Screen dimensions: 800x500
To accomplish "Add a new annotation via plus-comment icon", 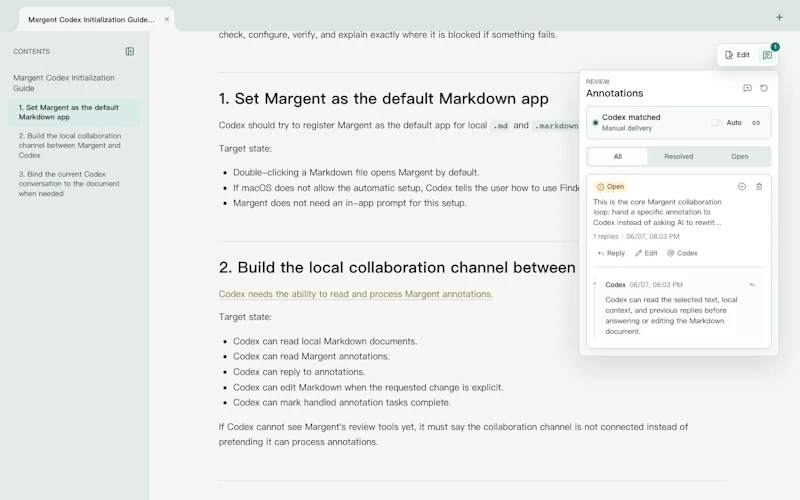I will click(747, 88).
